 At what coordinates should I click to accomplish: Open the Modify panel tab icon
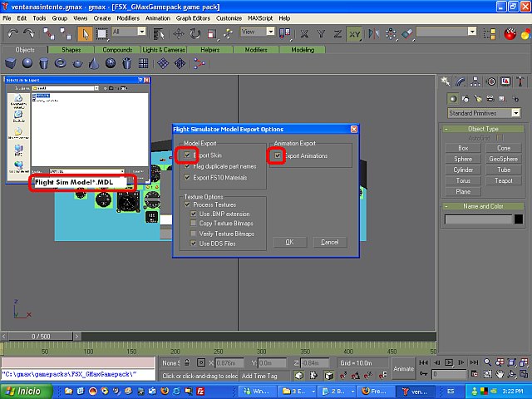pyautogui.click(x=461, y=81)
